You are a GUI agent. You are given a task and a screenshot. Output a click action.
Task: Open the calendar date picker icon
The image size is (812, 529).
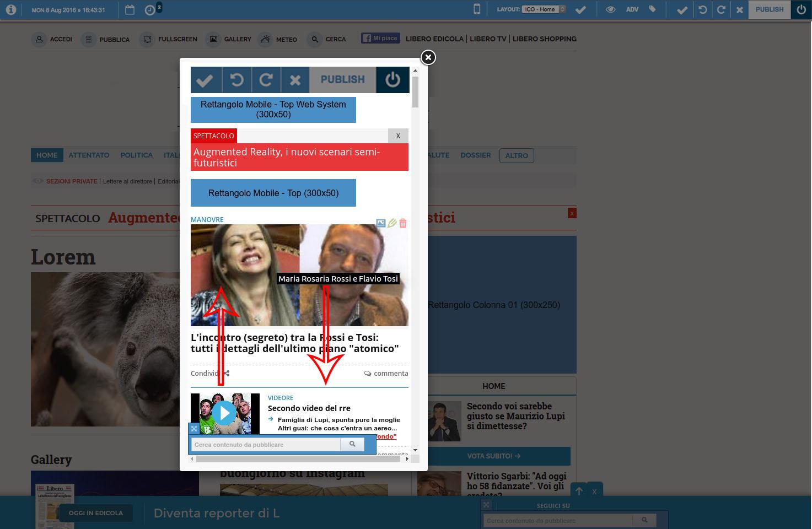[x=130, y=10]
